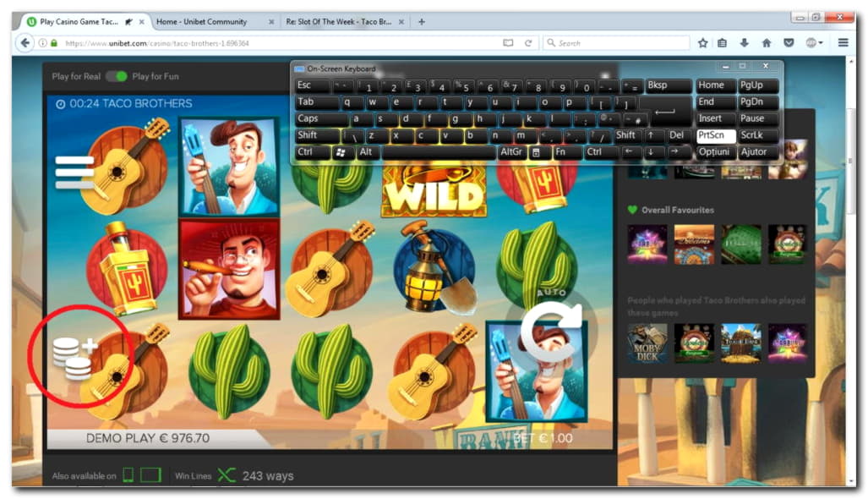Go to the browser home icon
The image size is (868, 499).
click(x=767, y=42)
